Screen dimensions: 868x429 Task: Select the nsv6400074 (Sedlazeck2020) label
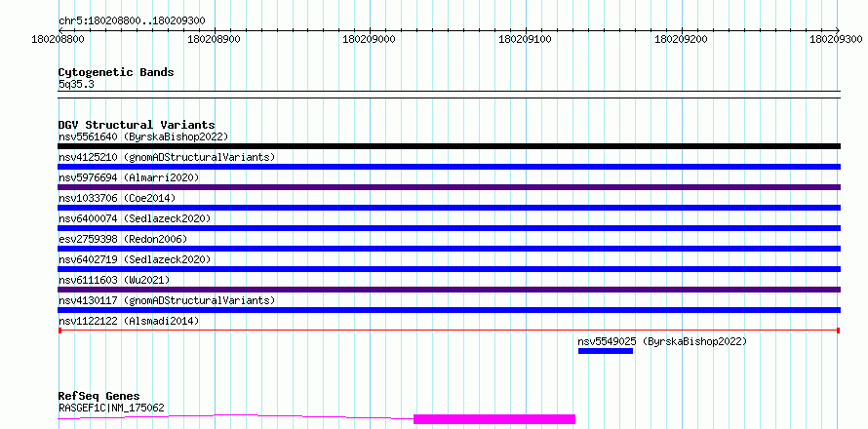(135, 218)
